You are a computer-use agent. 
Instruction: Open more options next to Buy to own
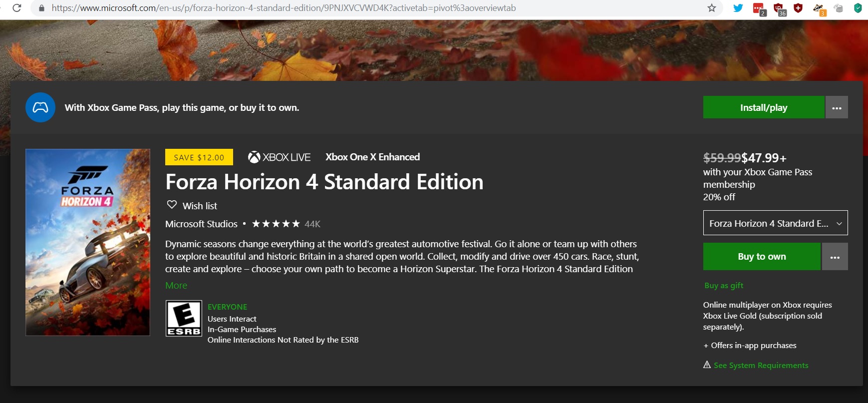[835, 256]
